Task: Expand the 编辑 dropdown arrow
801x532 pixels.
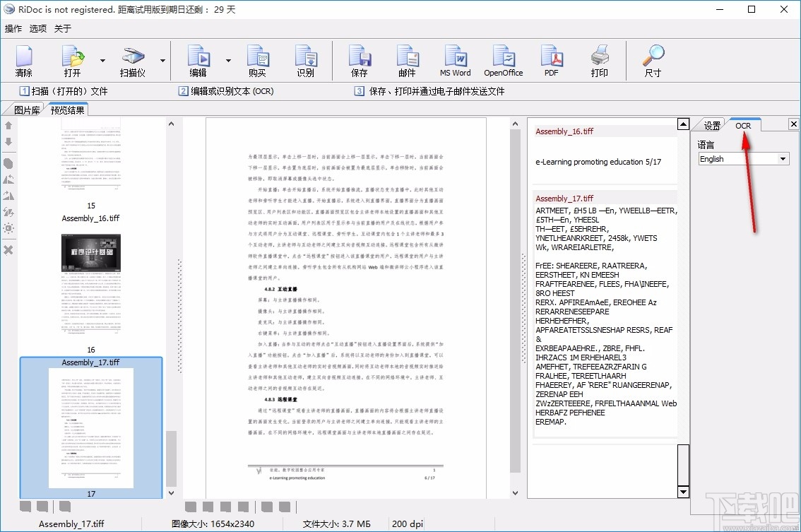Action: [x=228, y=61]
